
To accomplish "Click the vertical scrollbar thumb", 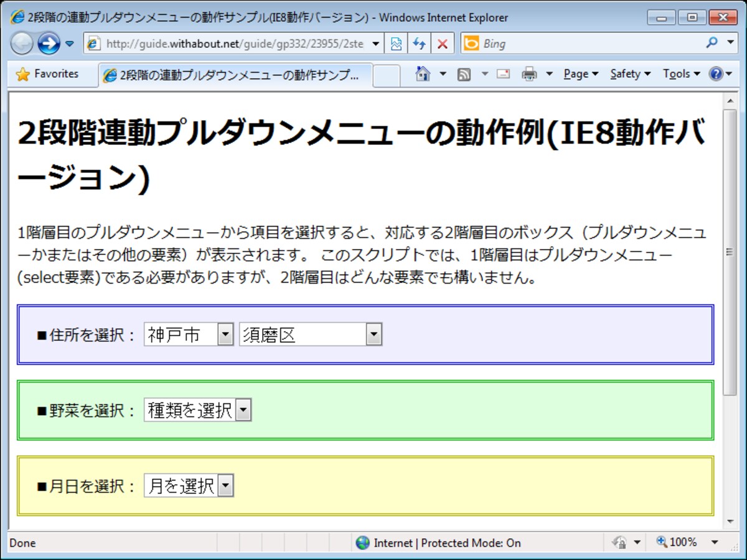I will click(x=729, y=252).
